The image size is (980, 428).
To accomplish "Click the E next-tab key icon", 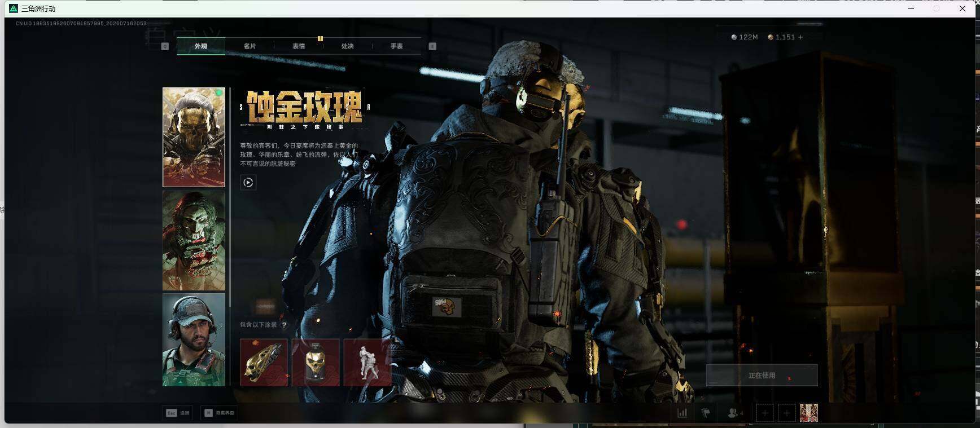I will pos(432,46).
